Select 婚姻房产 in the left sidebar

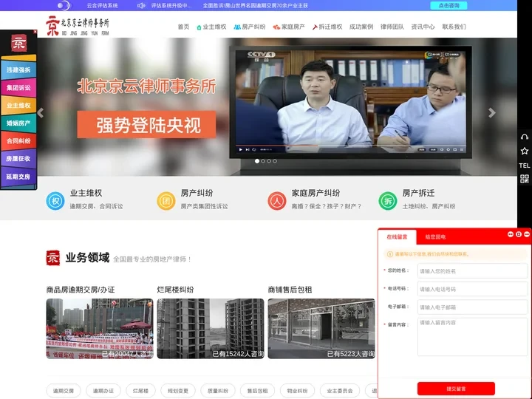tap(18, 123)
